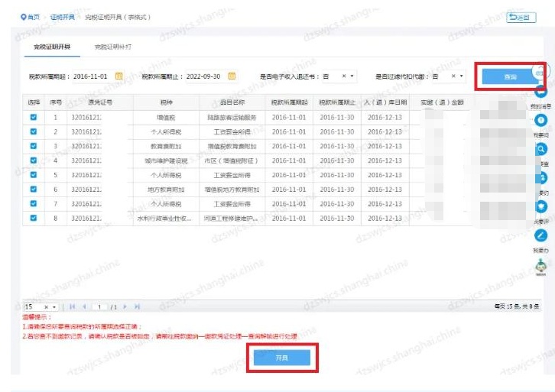Uncheck the row 5 checkbox
This screenshot has height=392, width=555.
pos(34,175)
